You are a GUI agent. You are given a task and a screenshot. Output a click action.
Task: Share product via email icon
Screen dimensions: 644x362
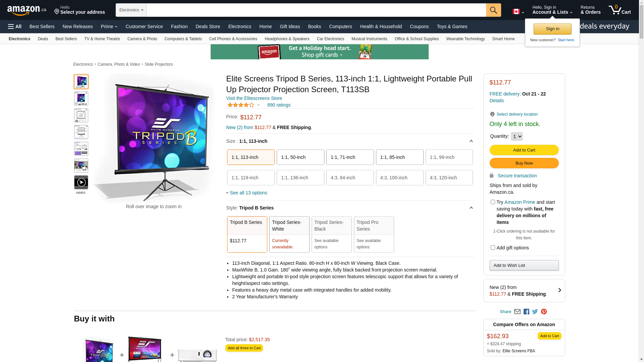pos(517,312)
